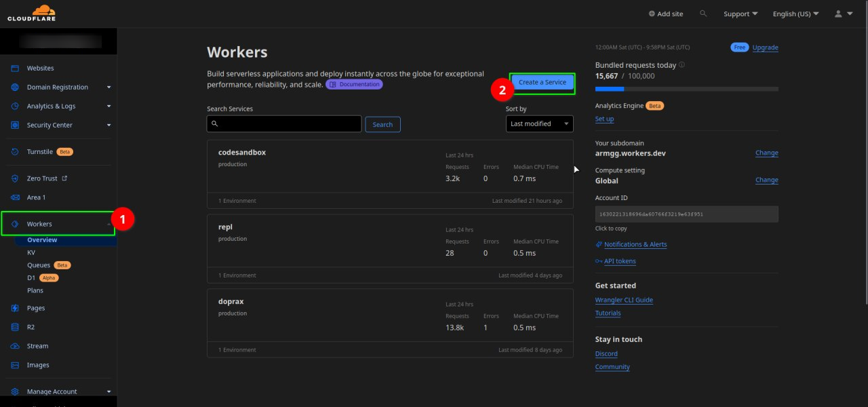The image size is (868, 407).
Task: Click the Search Services input field
Action: coord(284,124)
